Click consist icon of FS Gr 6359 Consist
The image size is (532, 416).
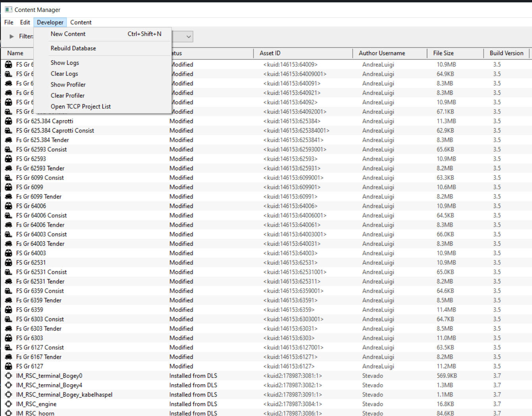[x=8, y=291]
